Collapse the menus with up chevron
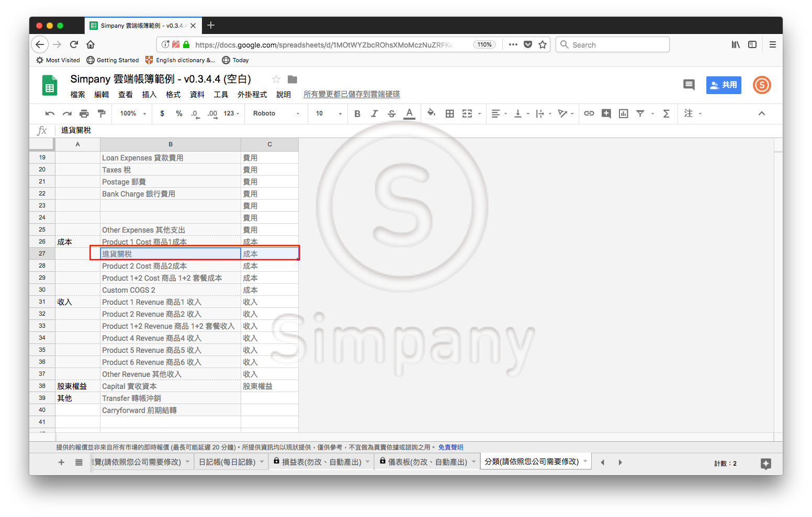 click(762, 113)
